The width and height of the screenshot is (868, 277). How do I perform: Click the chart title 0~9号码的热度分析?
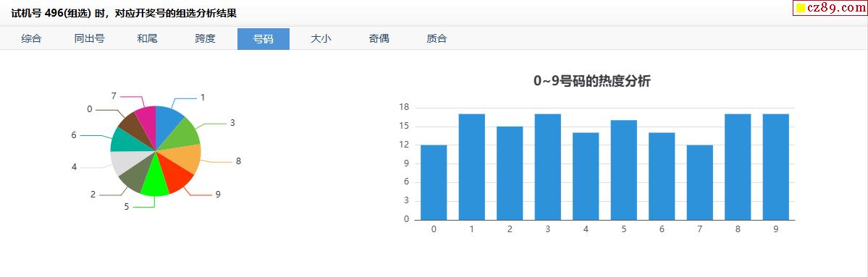pyautogui.click(x=591, y=81)
